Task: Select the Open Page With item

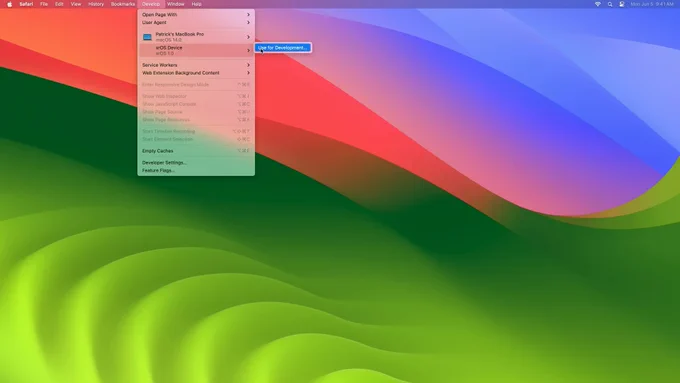Action: [196, 15]
